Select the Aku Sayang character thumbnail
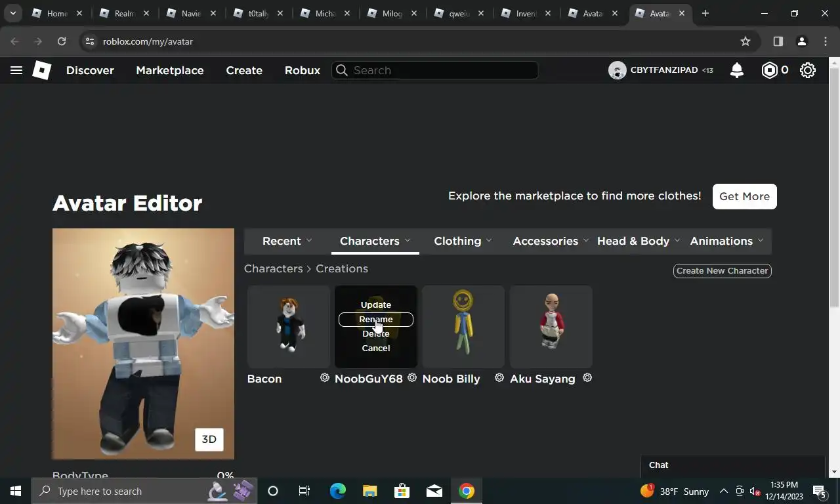The image size is (840, 504). click(x=551, y=327)
